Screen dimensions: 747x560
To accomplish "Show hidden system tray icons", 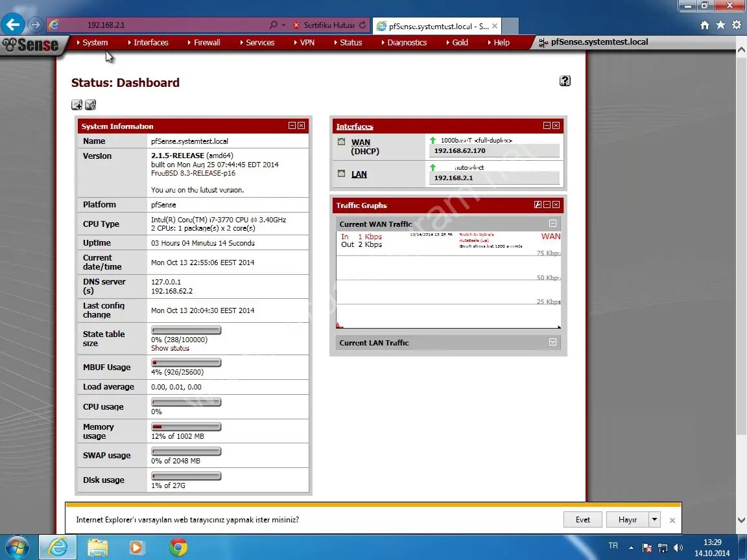I will pos(631,548).
